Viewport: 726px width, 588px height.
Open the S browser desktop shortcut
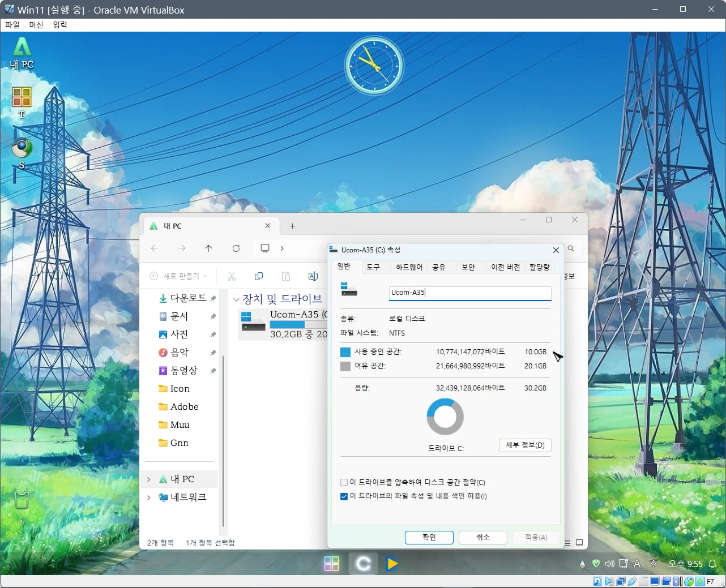[22, 153]
